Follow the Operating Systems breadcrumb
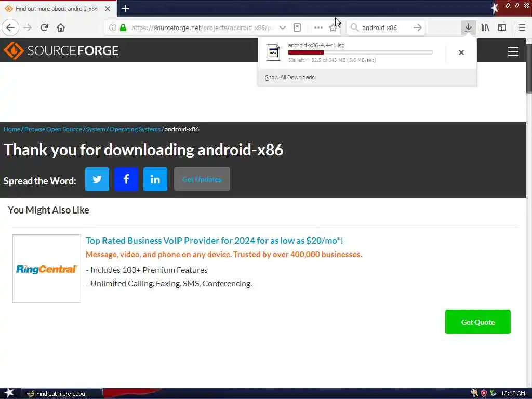 point(135,129)
